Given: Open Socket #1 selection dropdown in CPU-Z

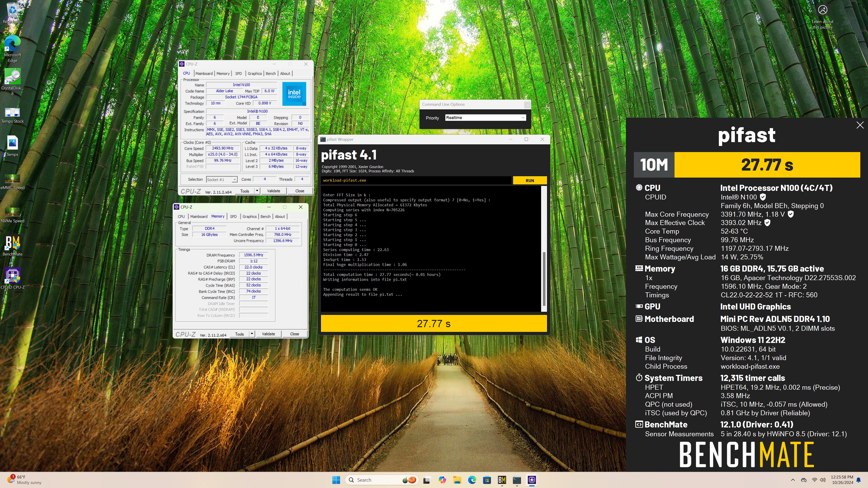Looking at the screenshot, I should (222, 180).
